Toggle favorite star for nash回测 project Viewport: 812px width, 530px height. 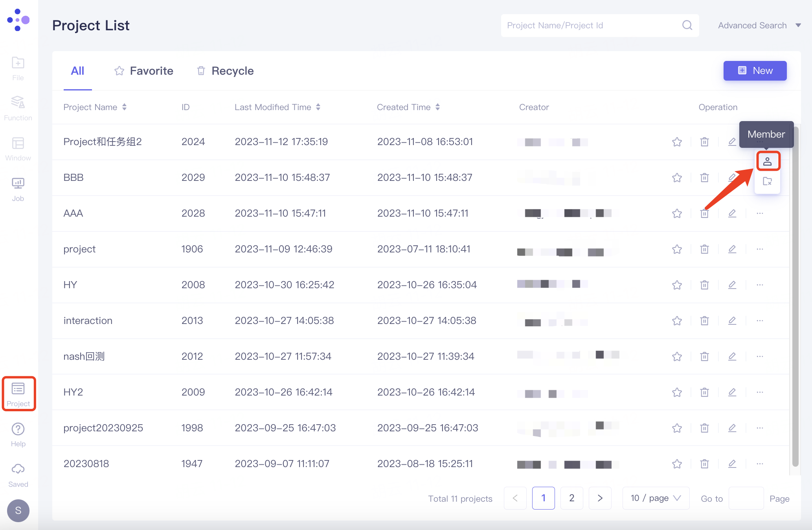(x=677, y=356)
